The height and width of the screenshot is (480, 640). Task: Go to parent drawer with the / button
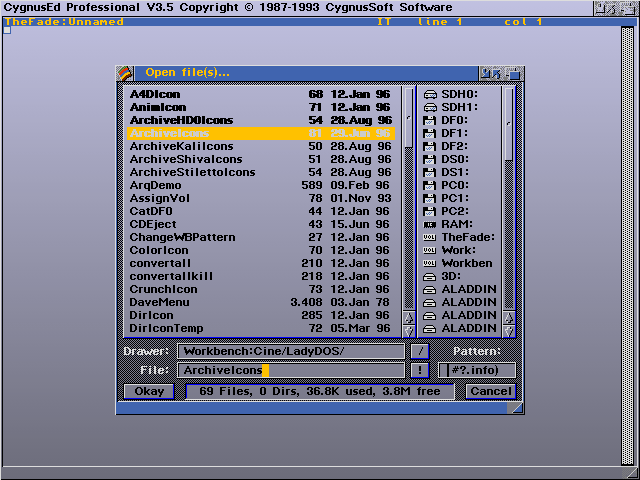click(420, 351)
